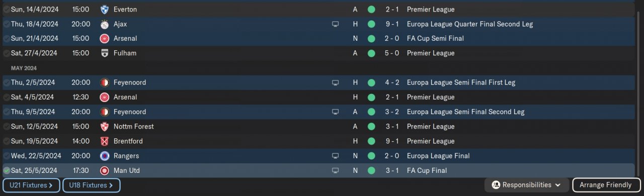Click the Arrange Friendly button
Viewport: 644px width, 196px height.
[x=605, y=185]
